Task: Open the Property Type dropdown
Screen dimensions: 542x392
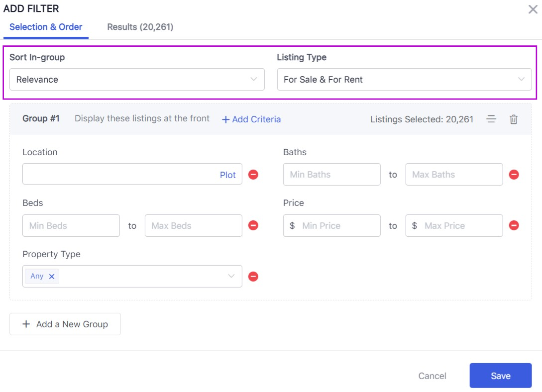Action: click(x=149, y=277)
